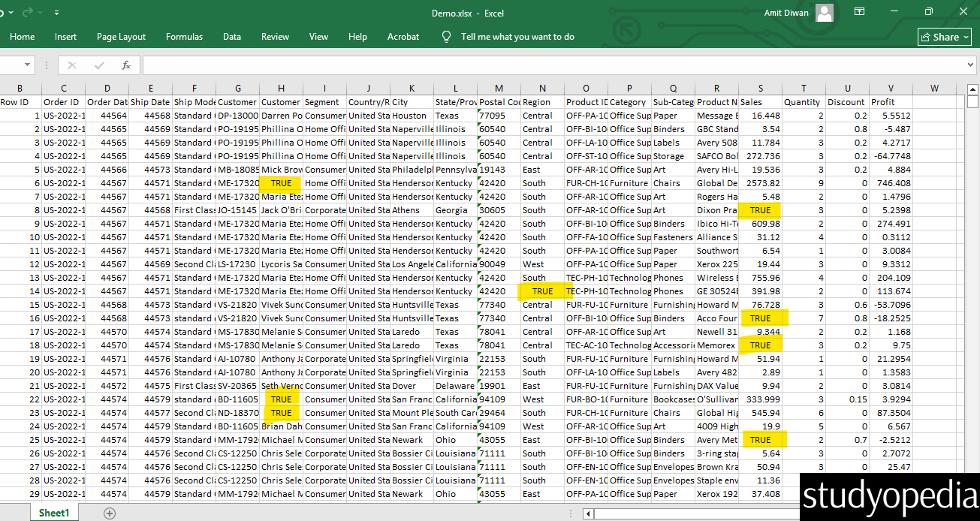Image resolution: width=980 pixels, height=521 pixels.
Task: Select the highlighted TRUE cell in Sales column
Action: click(x=759, y=209)
